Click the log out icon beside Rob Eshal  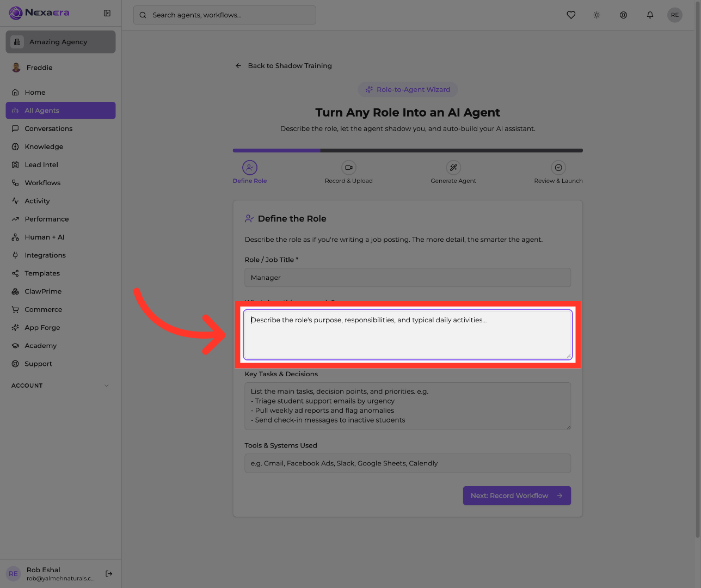coord(109,573)
